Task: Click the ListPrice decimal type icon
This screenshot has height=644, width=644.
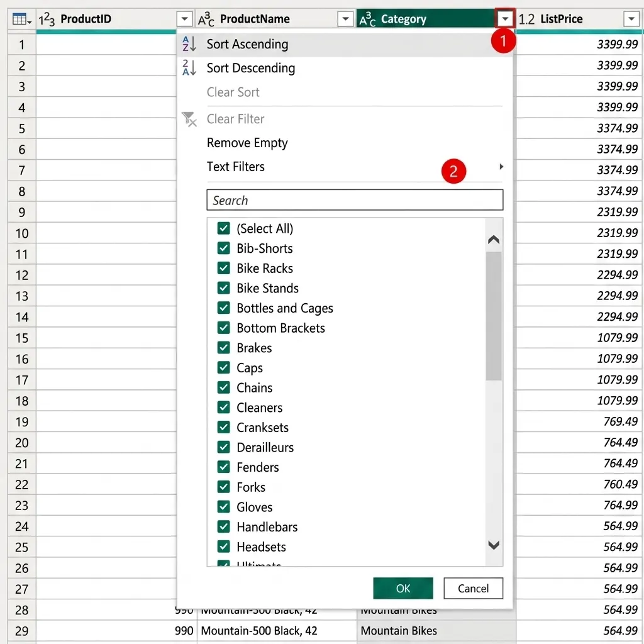Action: [x=526, y=19]
